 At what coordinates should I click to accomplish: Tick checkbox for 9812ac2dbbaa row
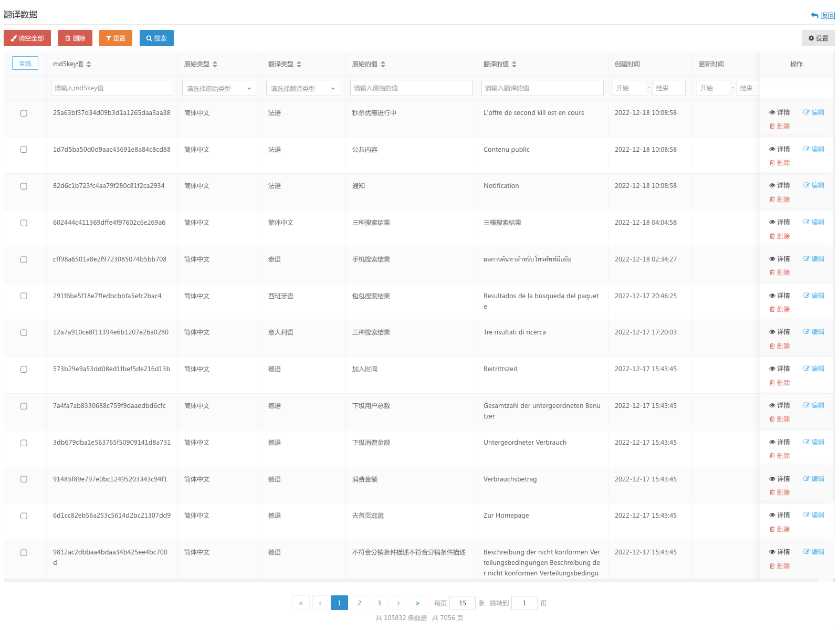coord(24,553)
